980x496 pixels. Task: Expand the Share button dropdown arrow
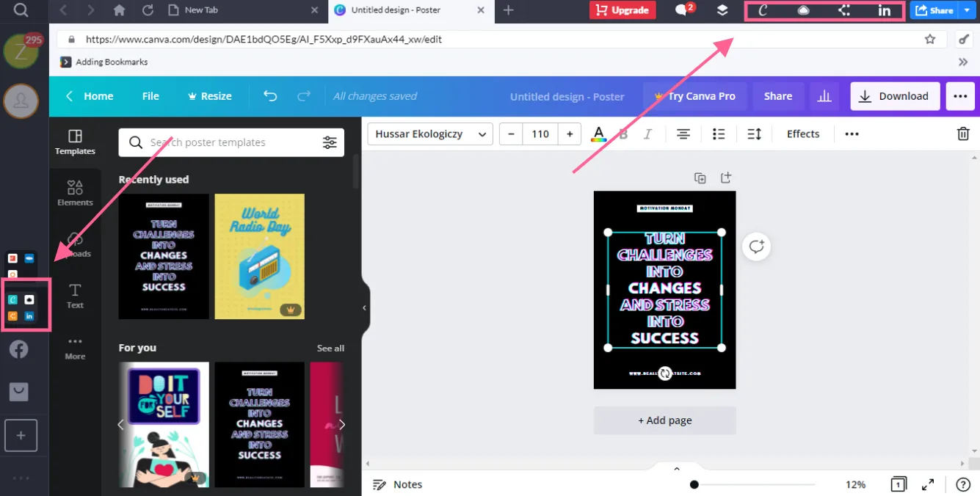tap(967, 10)
